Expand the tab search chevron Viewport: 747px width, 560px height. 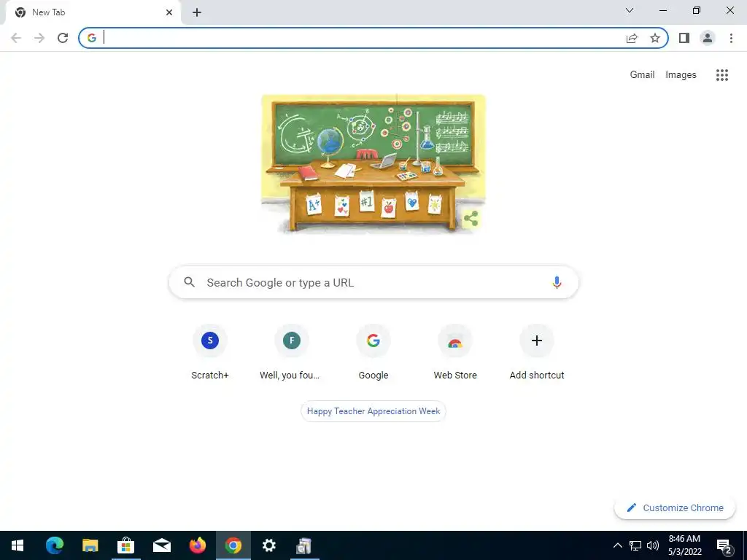[x=630, y=10]
